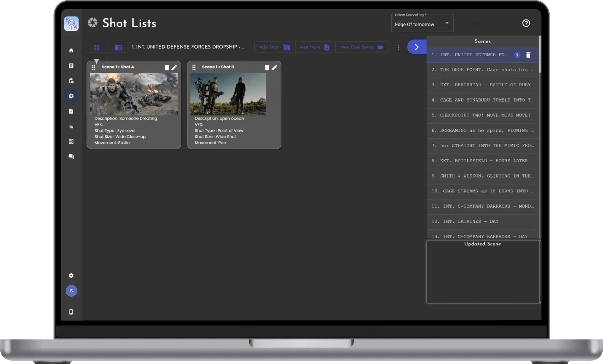603x364 pixels.
Task: Open the home page from sidebar
Action: [x=71, y=51]
